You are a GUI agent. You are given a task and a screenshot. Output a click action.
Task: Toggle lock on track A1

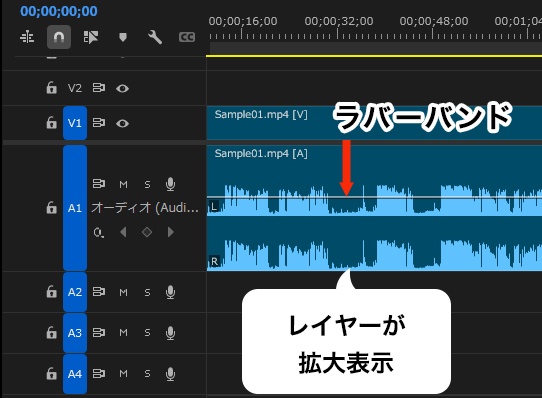[x=52, y=208]
